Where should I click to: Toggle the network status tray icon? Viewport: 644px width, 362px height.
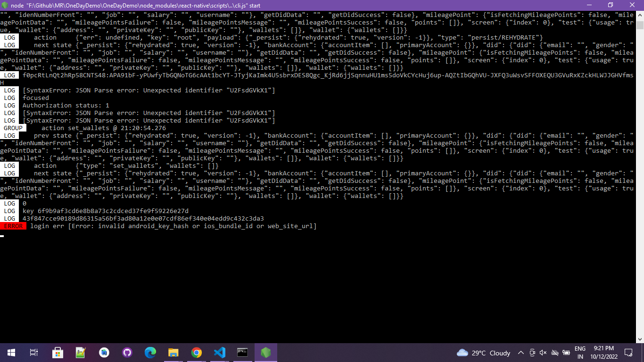554,353
